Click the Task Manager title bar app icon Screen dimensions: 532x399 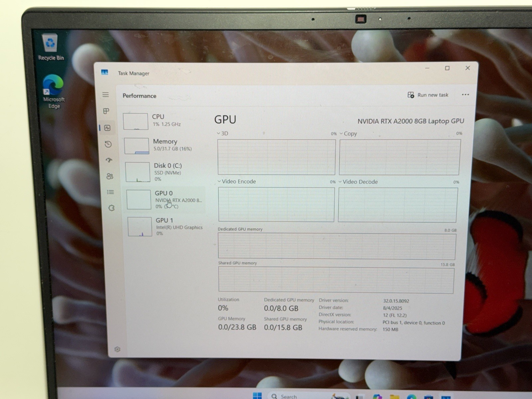coord(105,72)
